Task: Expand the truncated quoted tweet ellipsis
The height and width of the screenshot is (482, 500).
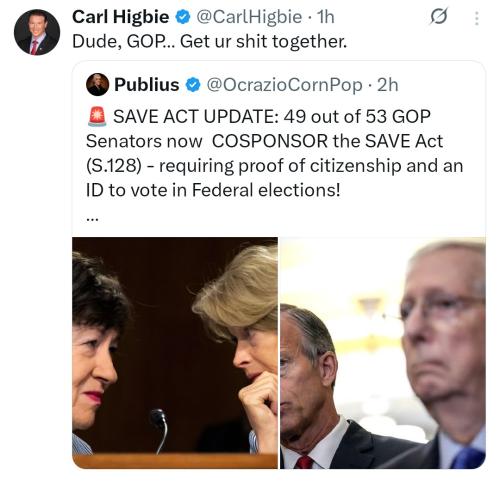Action: (92, 219)
